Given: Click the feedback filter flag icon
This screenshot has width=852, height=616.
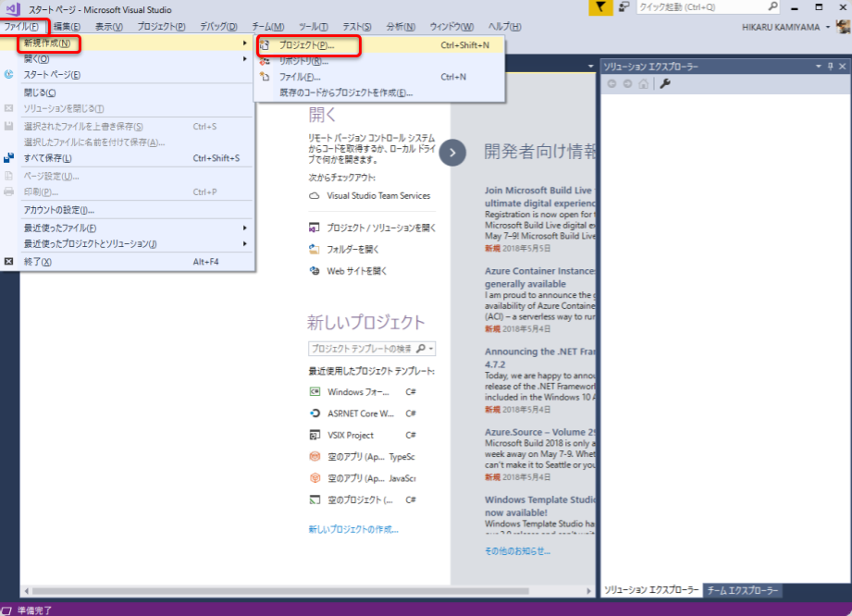Looking at the screenshot, I should click(600, 7).
